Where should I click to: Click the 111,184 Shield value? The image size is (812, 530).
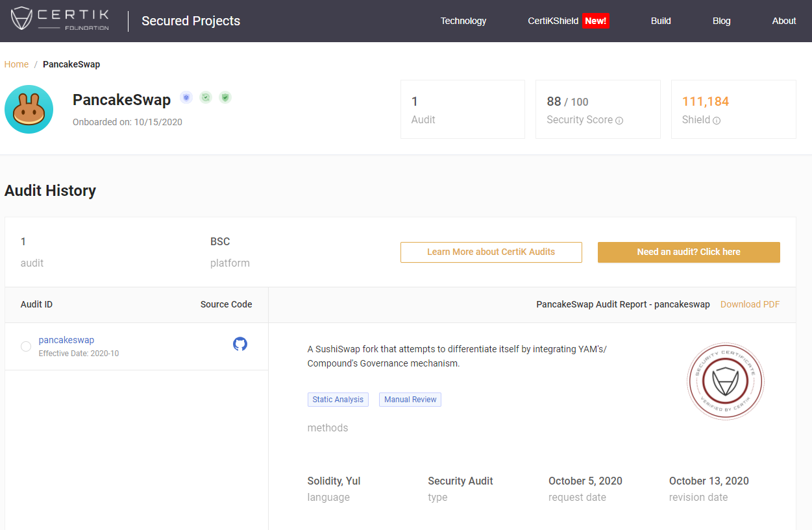click(705, 101)
